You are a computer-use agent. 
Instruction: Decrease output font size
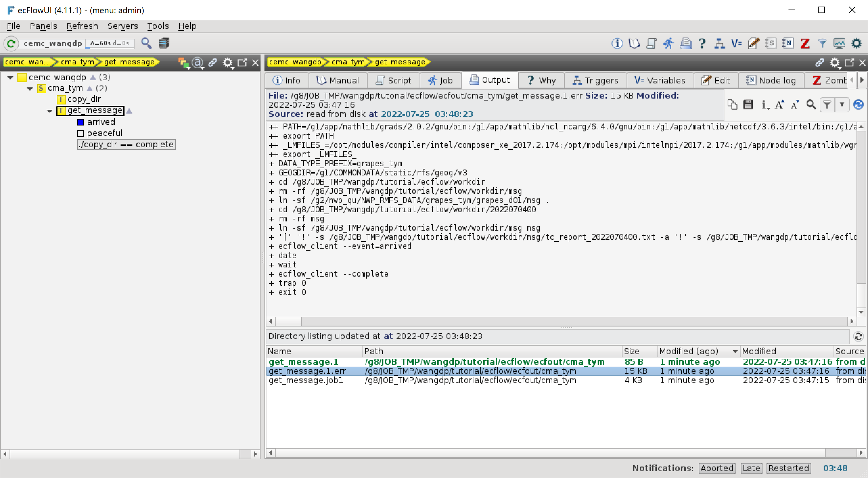click(795, 105)
